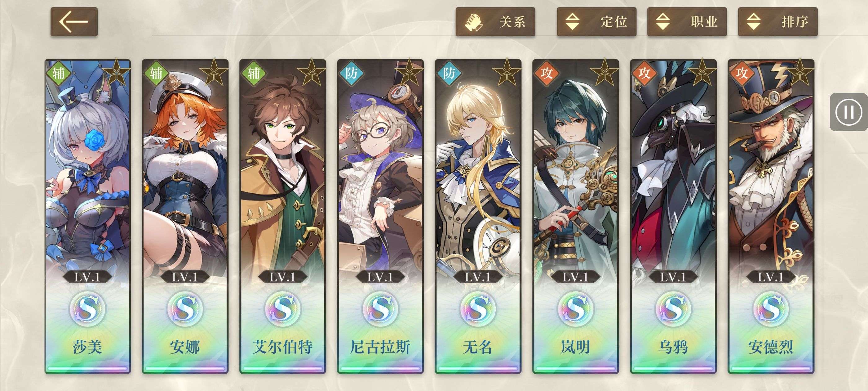
Task: Click the 尼古拉斯 name label
Action: tap(380, 347)
